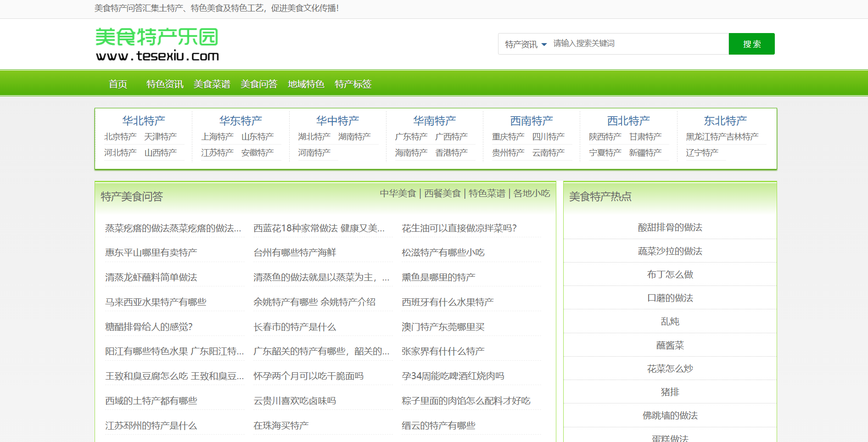The width and height of the screenshot is (868, 442).
Task: Read the 长春市的特产是什么 question
Action: (x=295, y=327)
